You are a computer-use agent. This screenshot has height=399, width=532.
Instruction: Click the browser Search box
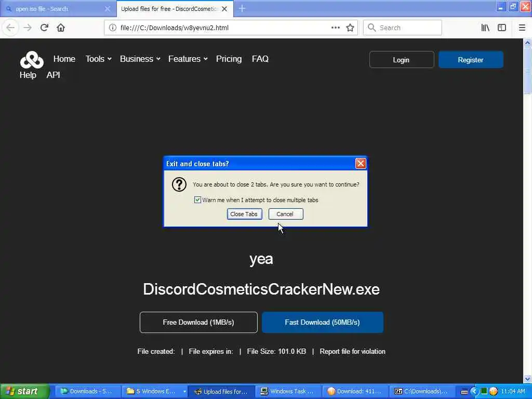403,28
